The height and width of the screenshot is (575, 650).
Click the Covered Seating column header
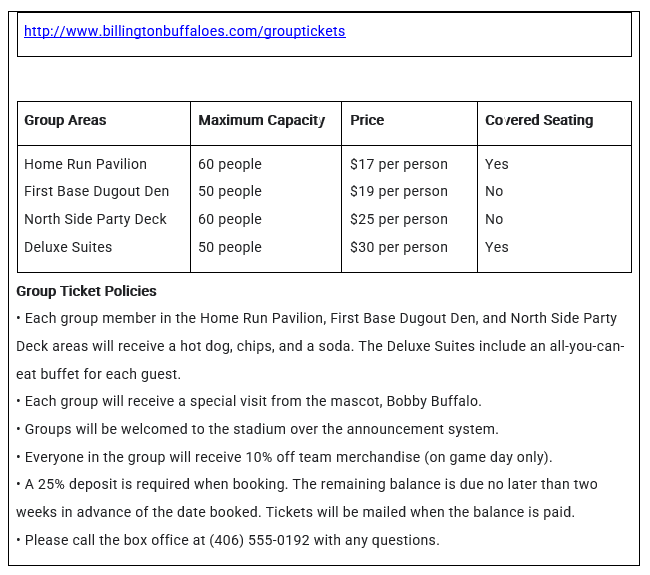pyautogui.click(x=539, y=120)
